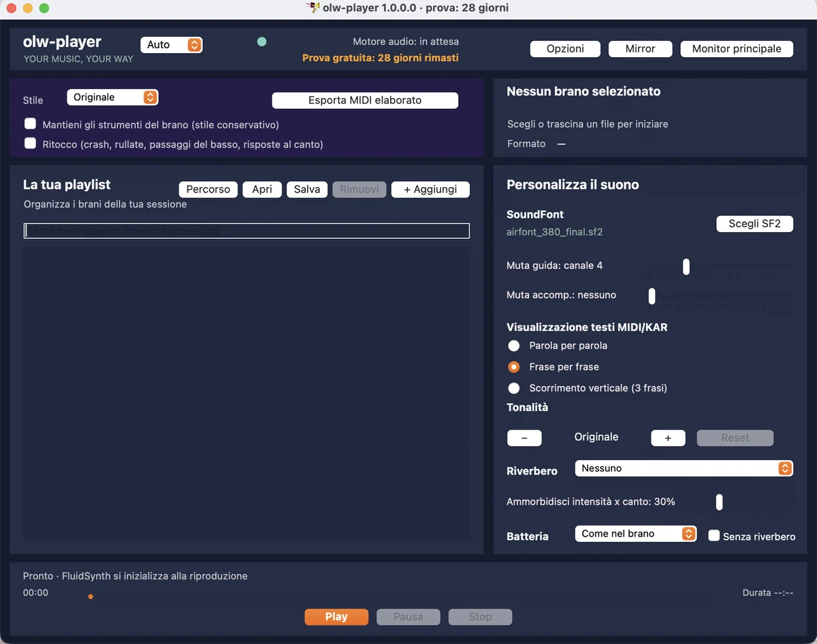Select Parola per parola lyrics mode
The image size is (817, 644).
pos(514,346)
